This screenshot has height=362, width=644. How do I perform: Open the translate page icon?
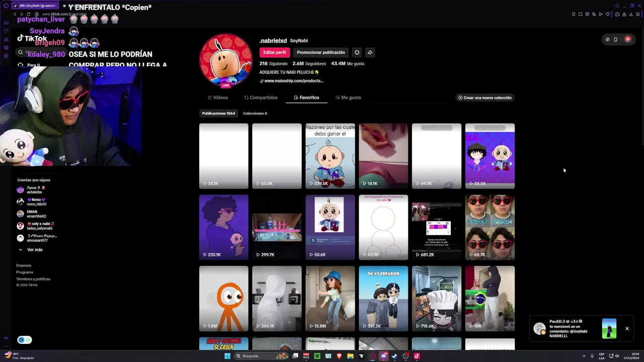(594, 14)
